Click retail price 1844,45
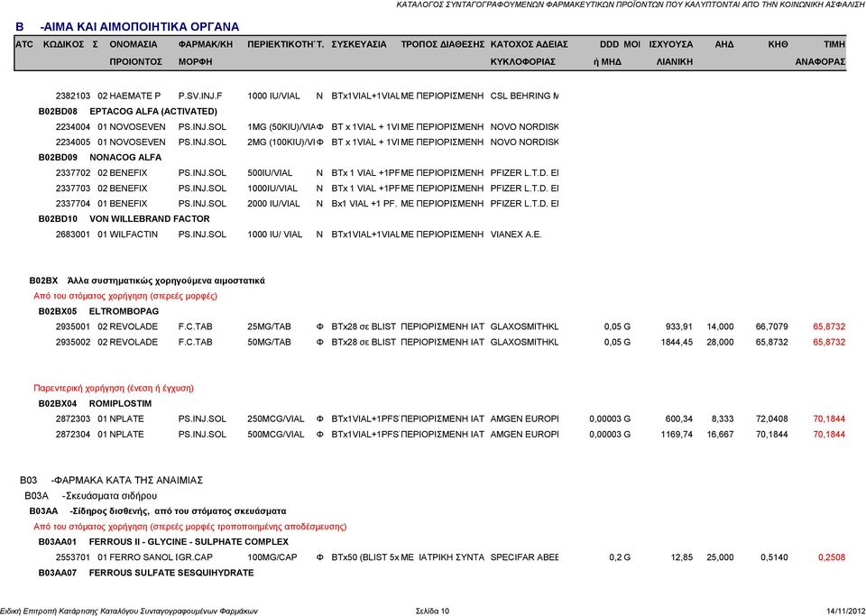 click(x=677, y=342)
